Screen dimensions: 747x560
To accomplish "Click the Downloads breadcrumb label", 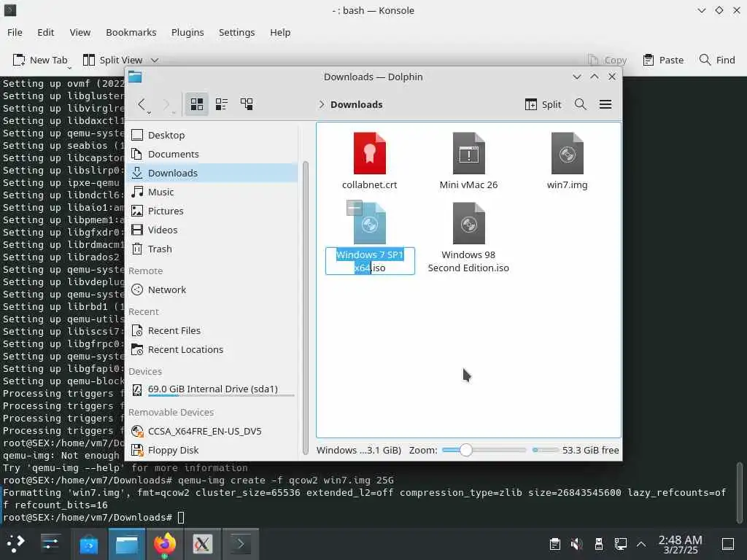I will [356, 104].
